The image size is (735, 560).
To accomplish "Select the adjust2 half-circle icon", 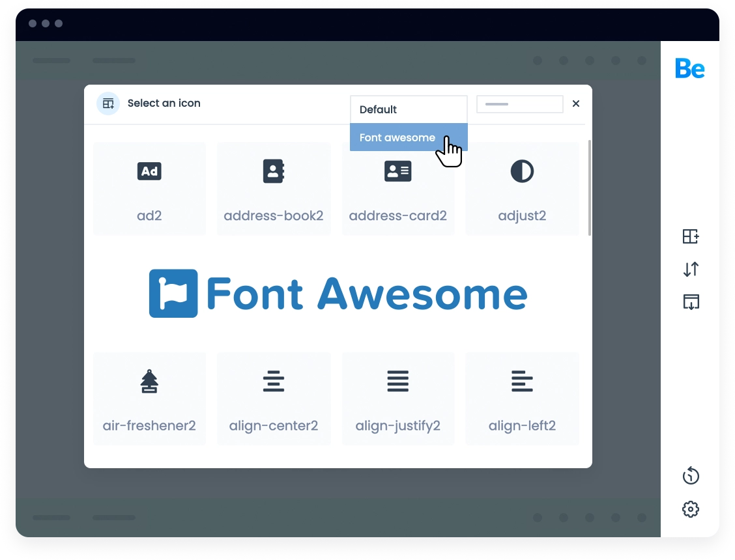I will coord(522,188).
